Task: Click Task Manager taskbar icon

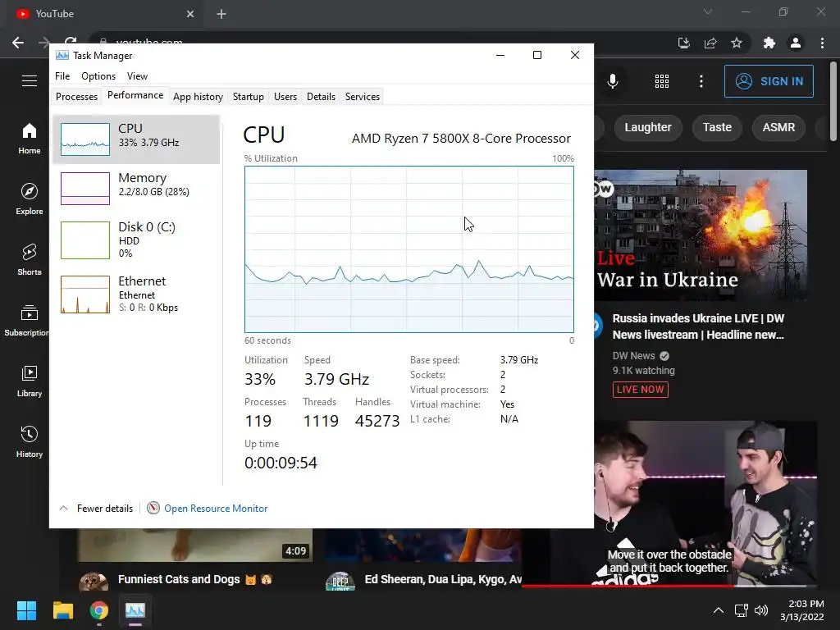Action: point(135,610)
